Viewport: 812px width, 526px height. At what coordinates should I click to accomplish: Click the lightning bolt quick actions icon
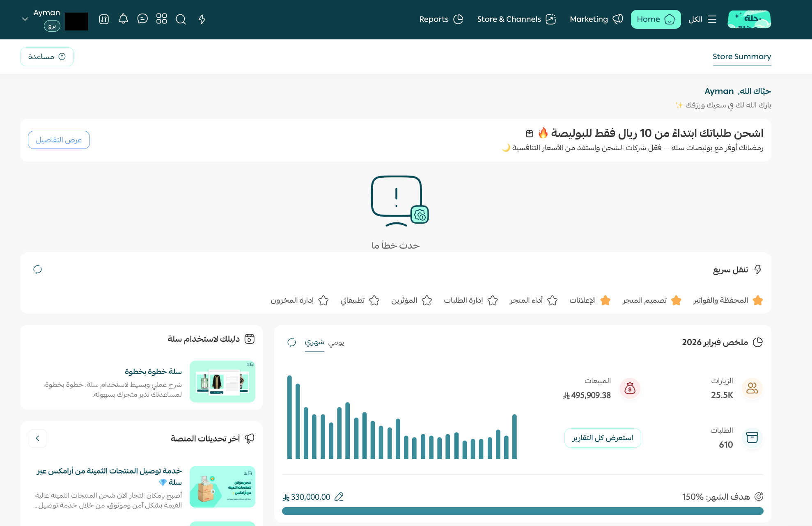202,19
